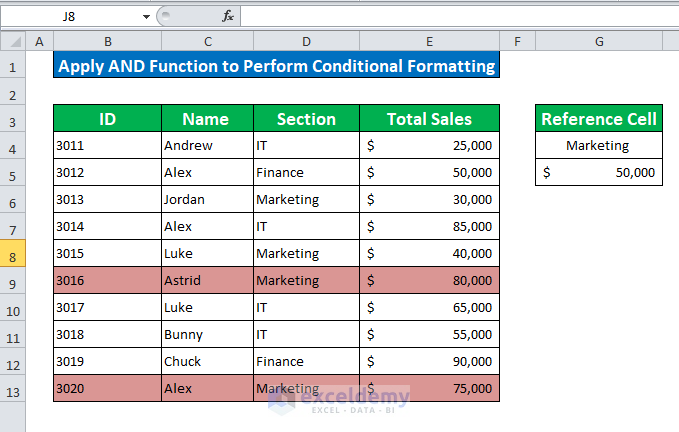Select column B header

click(x=107, y=41)
